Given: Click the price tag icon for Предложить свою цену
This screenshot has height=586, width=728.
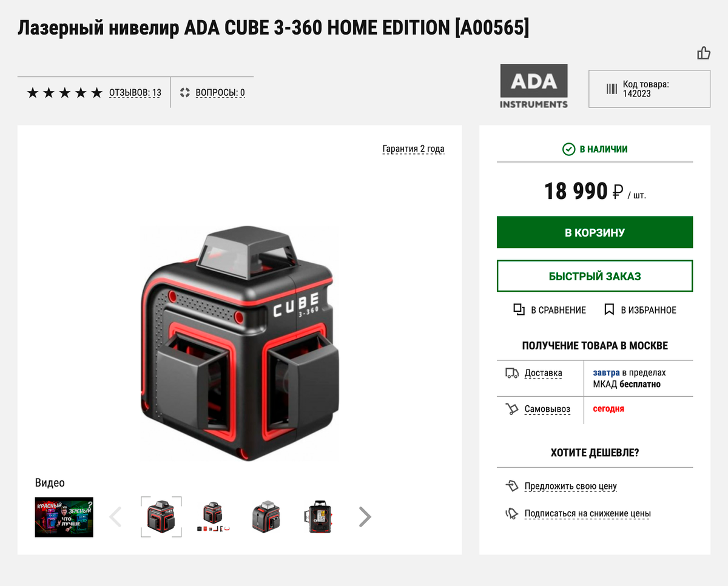Looking at the screenshot, I should tap(512, 486).
